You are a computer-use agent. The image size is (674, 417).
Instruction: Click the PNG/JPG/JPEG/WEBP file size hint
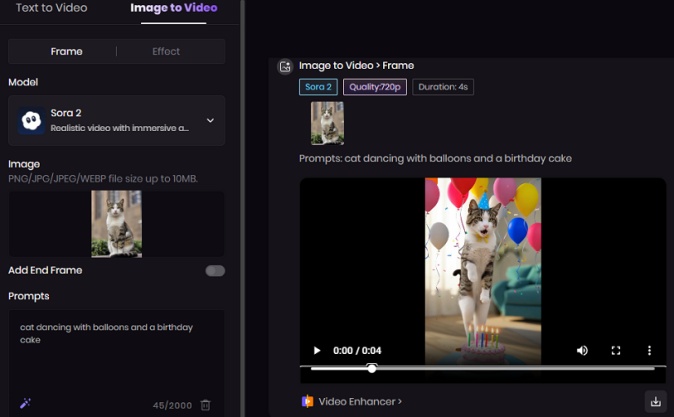103,178
